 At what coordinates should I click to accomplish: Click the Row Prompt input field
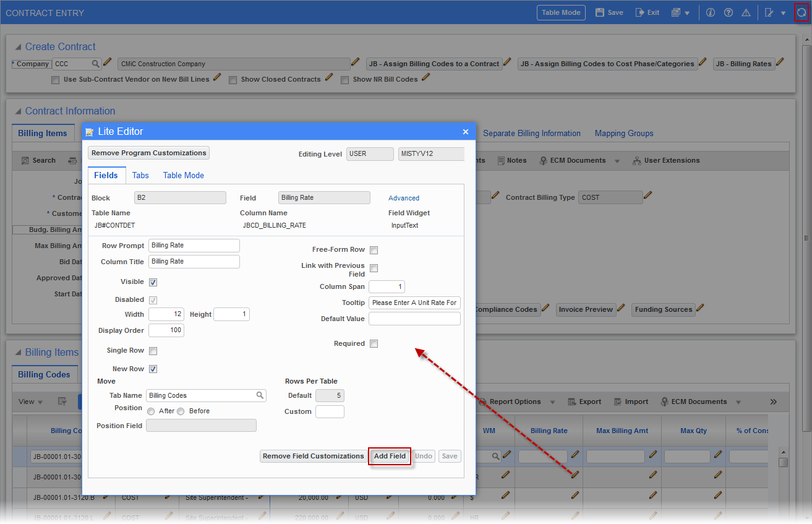[x=194, y=246]
